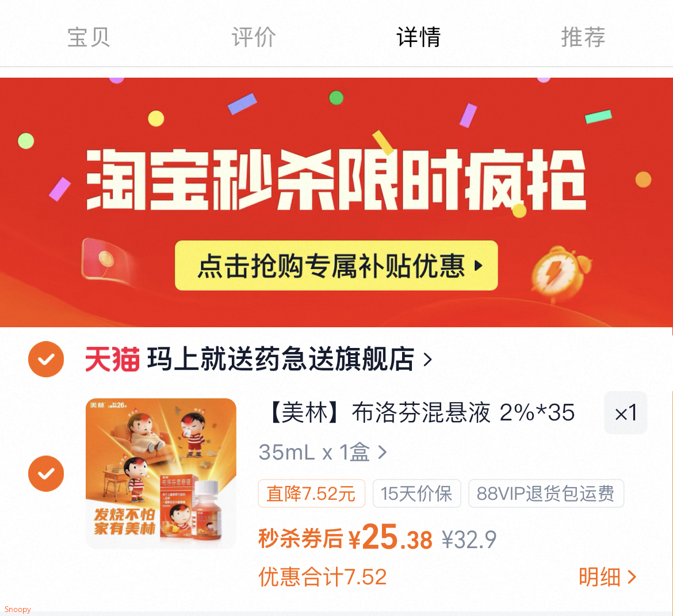This screenshot has width=673, height=616.
Task: Click the 淘宝秒杀限时疯抢 banner headline
Action: [336, 179]
